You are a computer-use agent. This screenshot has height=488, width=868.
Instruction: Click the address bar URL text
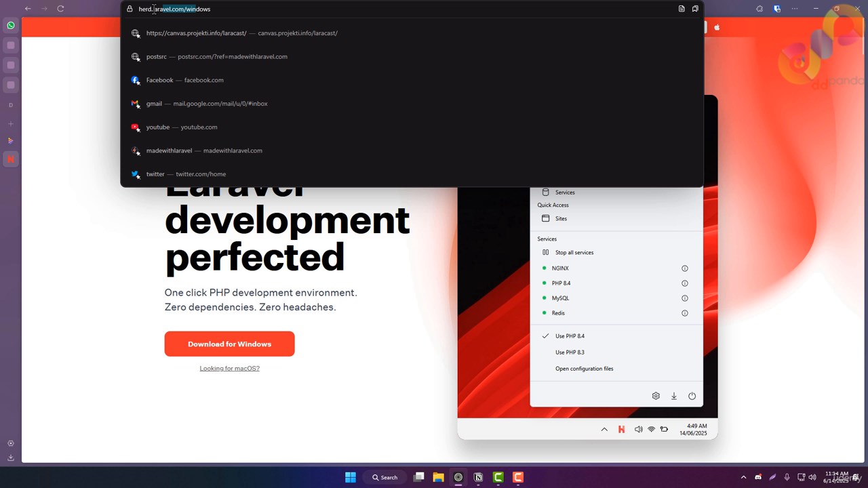pyautogui.click(x=174, y=9)
